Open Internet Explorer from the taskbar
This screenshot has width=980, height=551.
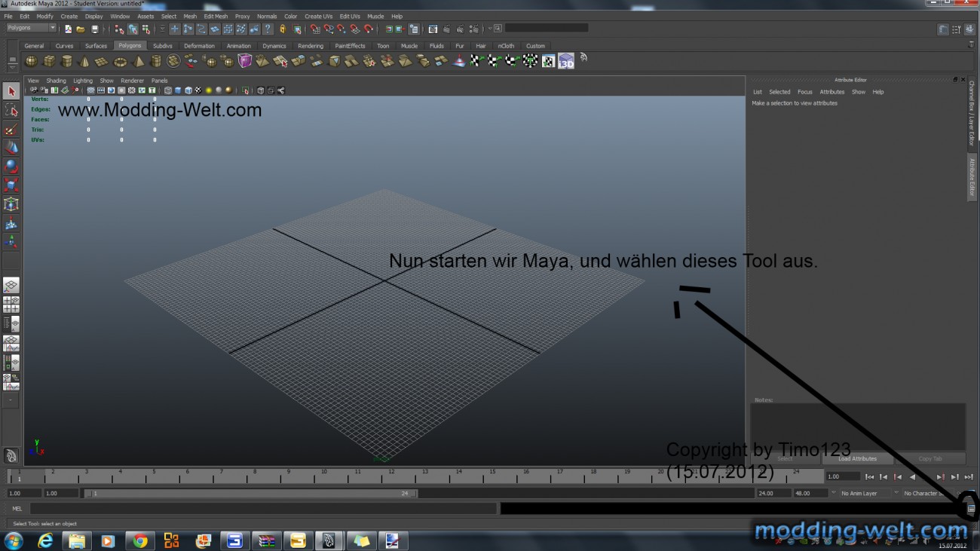pos(45,540)
